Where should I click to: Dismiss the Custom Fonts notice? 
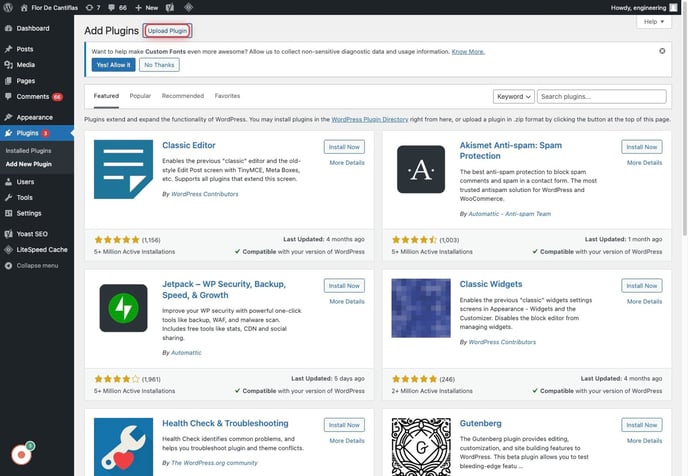click(662, 50)
